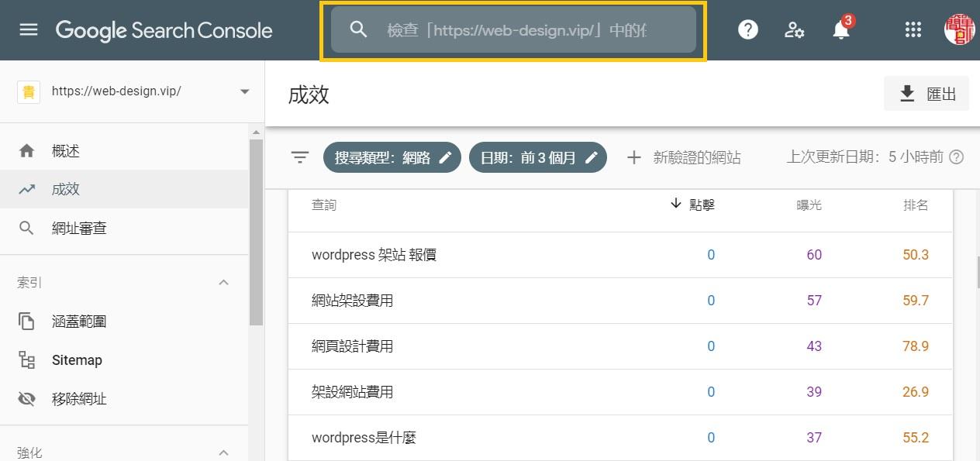
Task: Open users and permissions settings icon
Action: (795, 30)
